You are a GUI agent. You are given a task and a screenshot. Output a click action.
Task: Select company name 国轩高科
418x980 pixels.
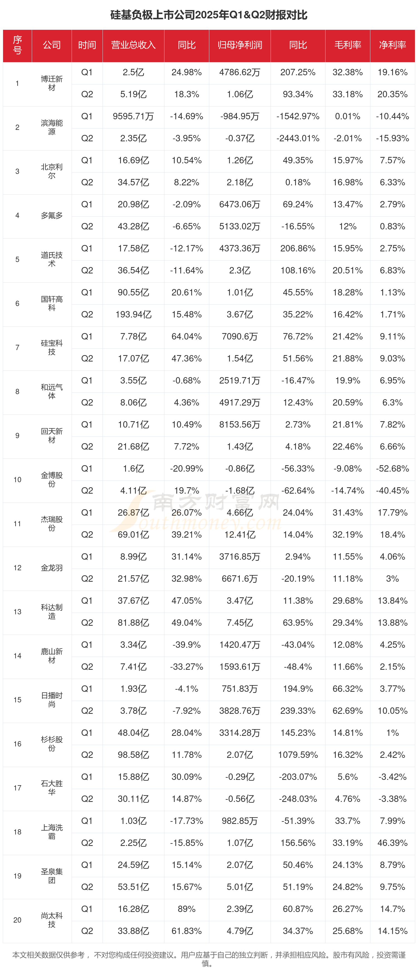coord(52,304)
